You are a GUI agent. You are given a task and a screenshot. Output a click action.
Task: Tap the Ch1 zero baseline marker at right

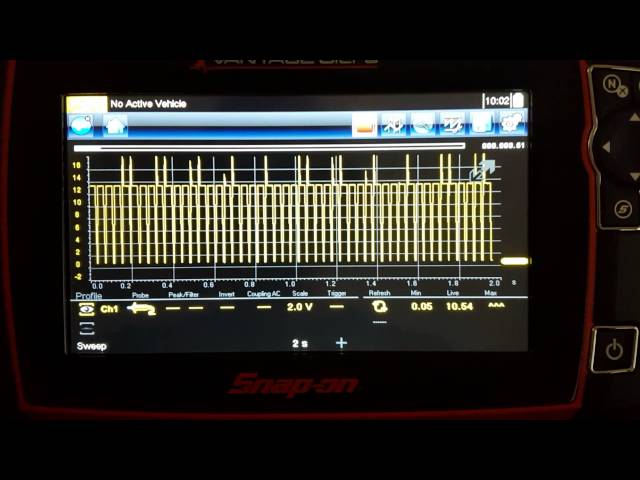tap(515, 261)
